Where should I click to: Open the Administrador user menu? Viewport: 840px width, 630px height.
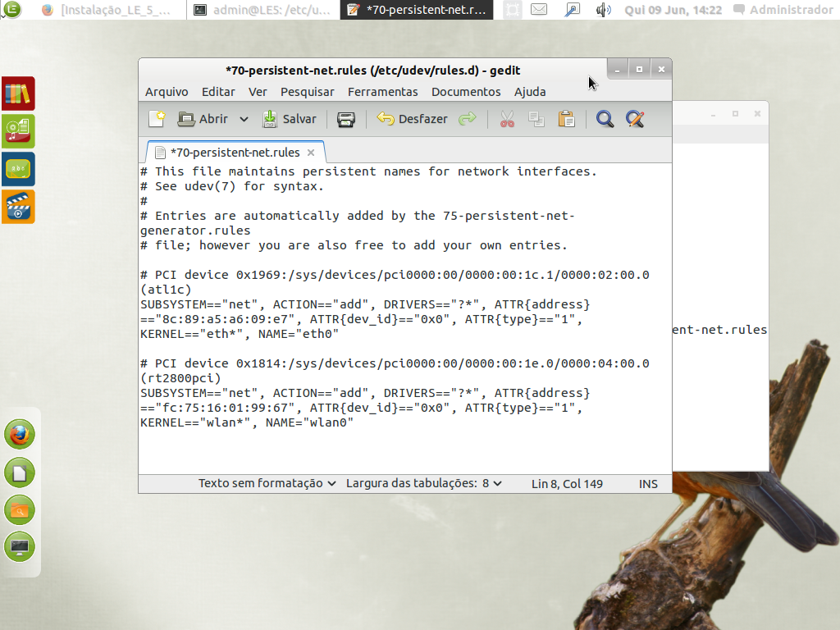783,10
